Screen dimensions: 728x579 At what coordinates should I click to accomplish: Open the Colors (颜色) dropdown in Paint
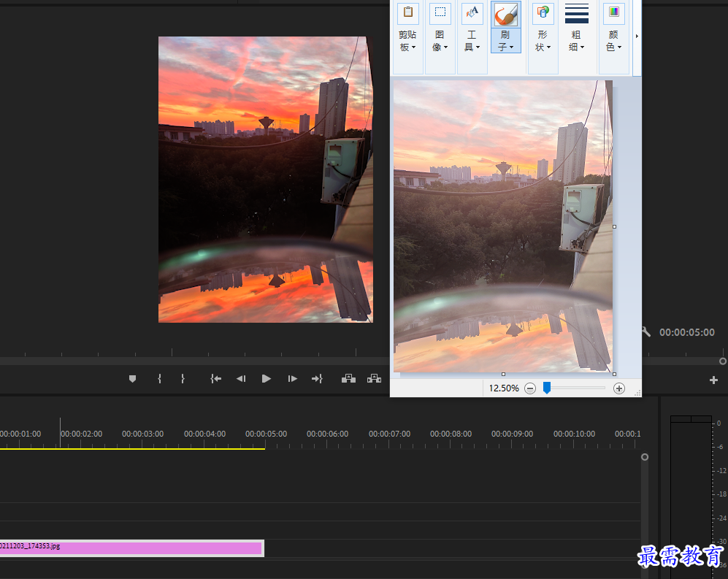click(613, 41)
